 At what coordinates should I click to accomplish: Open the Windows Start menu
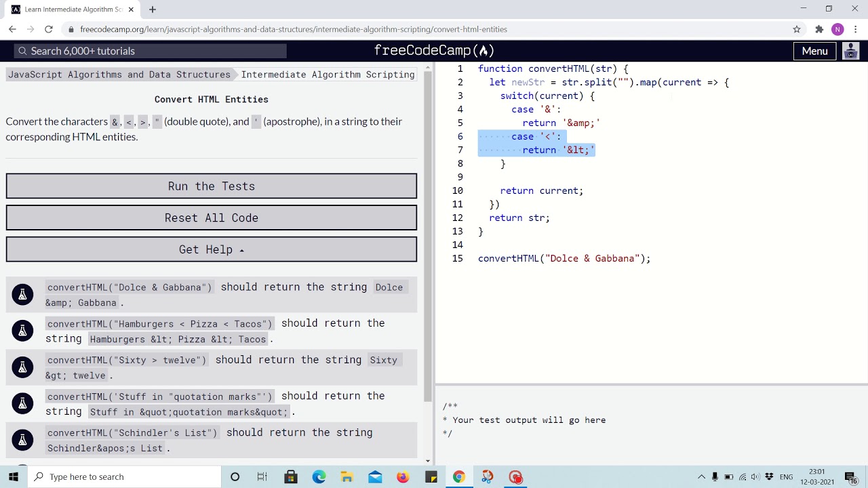click(x=14, y=476)
